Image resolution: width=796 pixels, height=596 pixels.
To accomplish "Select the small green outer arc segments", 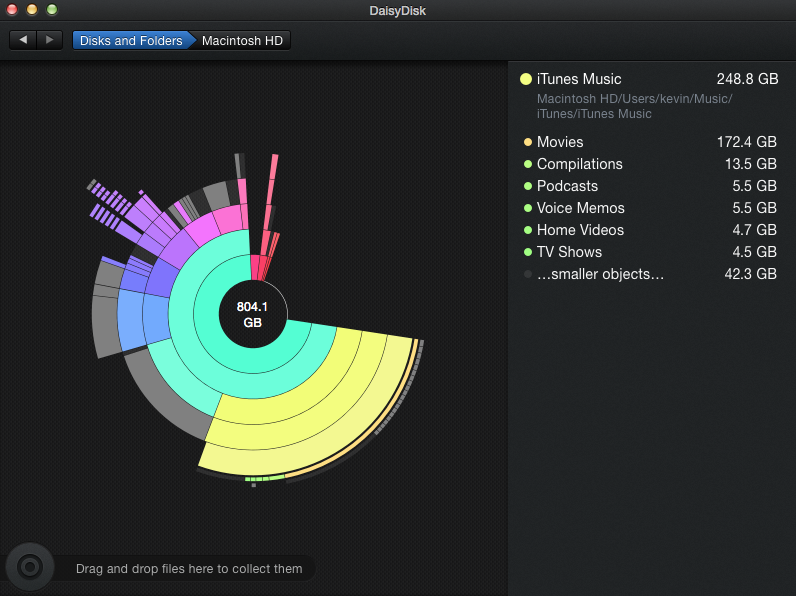I will [264, 478].
